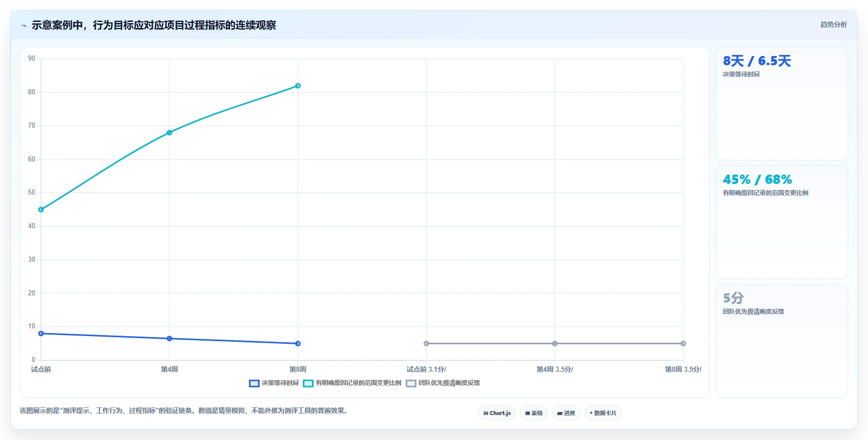The width and height of the screenshot is (868, 440).
Task: Click the 试点前 3.1分/ axis label
Action: point(426,369)
